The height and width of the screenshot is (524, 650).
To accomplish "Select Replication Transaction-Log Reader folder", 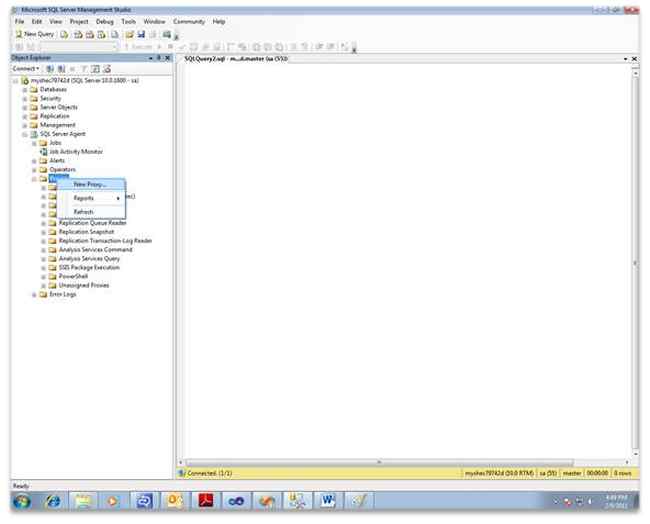I will (105, 241).
